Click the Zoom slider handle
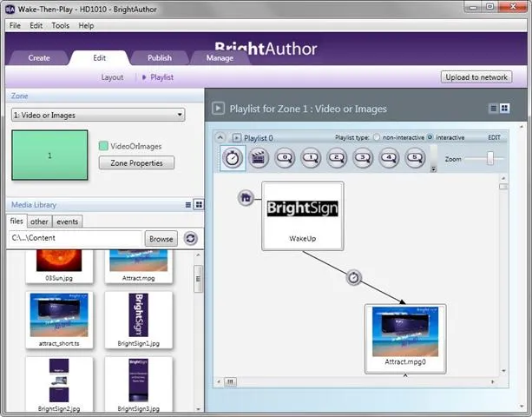Viewport: 532px width, 417px height. tap(490, 158)
